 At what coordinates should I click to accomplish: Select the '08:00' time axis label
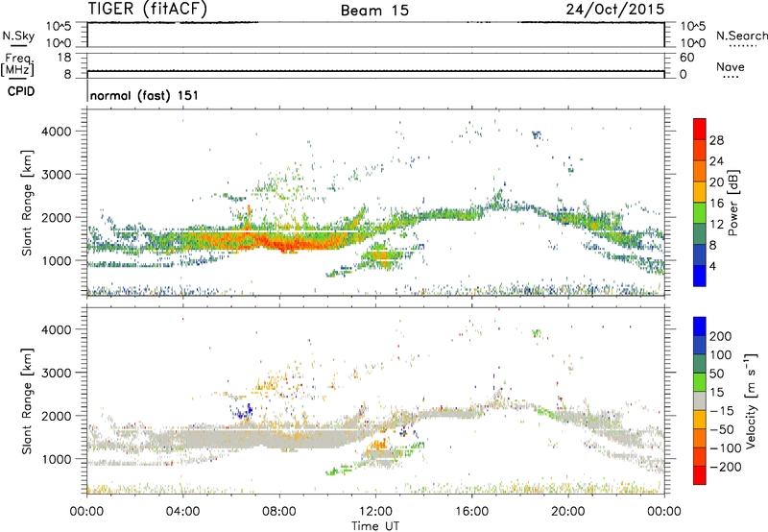[x=279, y=512]
